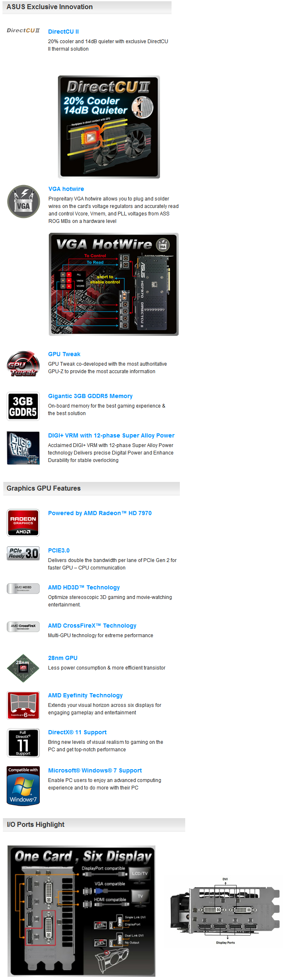Open Powered by AMD Radeon HD 7970 link
The height and width of the screenshot is (980, 283).
(x=100, y=513)
